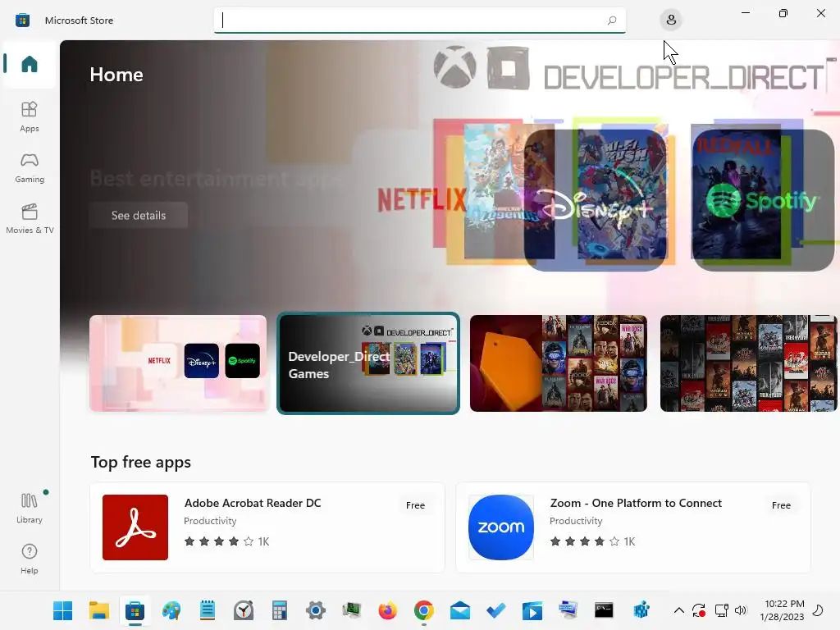Viewport: 840px width, 630px height.
Task: Open File Explorer from taskbar
Action: (x=99, y=610)
